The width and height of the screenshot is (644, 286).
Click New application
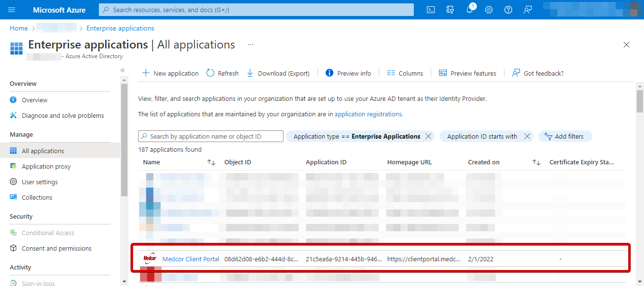(x=170, y=73)
